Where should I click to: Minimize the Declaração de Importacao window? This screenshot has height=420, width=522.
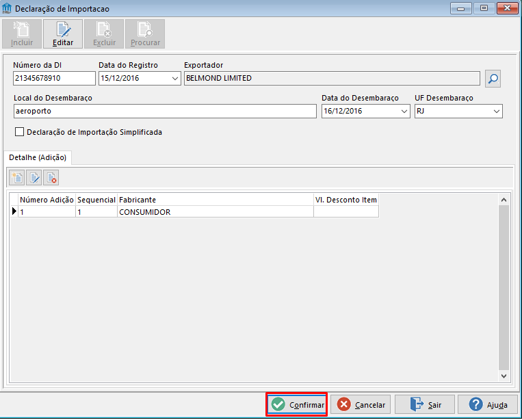pyautogui.click(x=460, y=8)
